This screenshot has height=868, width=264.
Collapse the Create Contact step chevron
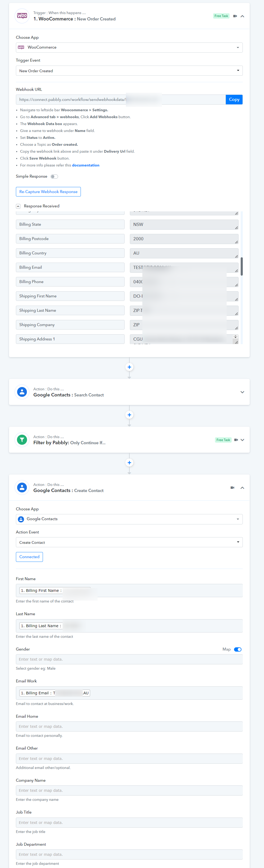pyautogui.click(x=242, y=488)
